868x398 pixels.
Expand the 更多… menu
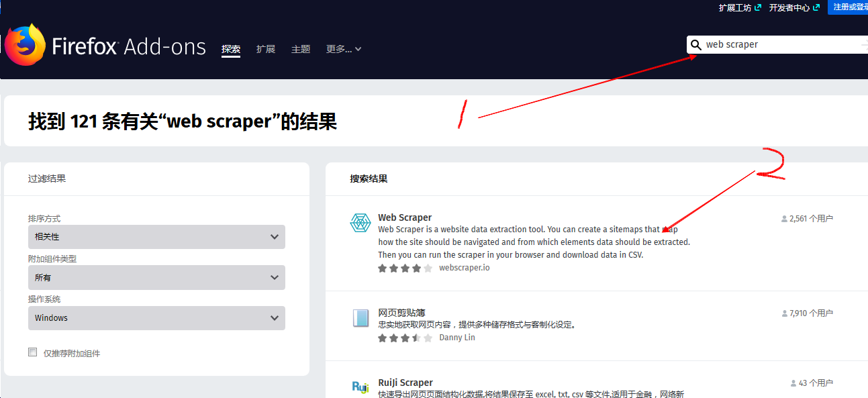point(344,49)
